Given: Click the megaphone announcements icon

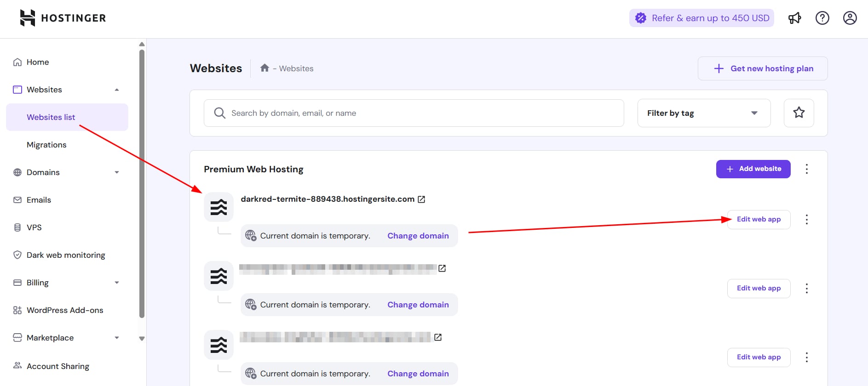Looking at the screenshot, I should point(794,18).
